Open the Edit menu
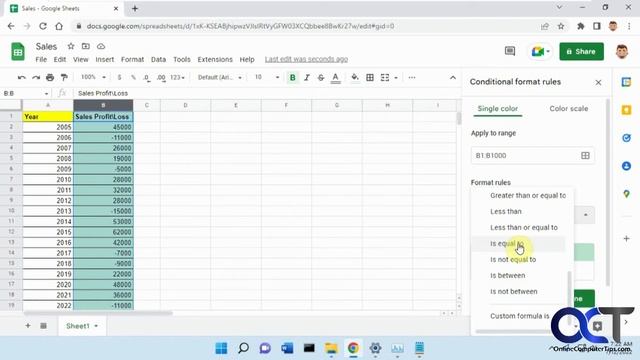640x360 pixels. pyautogui.click(x=60, y=59)
